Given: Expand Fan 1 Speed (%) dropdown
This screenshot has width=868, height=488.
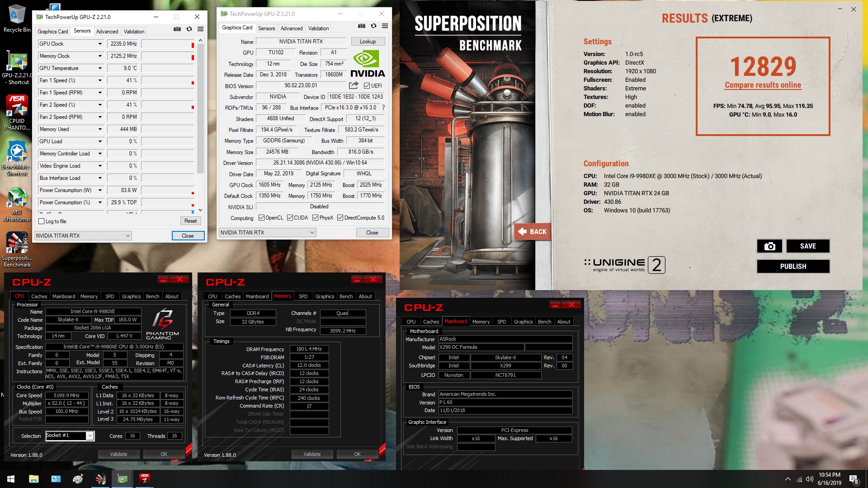Looking at the screenshot, I should point(100,80).
